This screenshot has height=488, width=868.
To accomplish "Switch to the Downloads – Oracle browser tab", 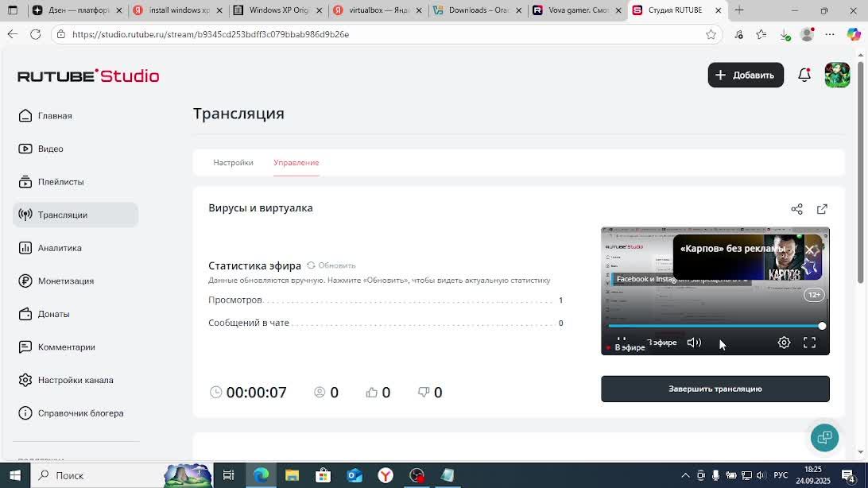I will (x=478, y=10).
